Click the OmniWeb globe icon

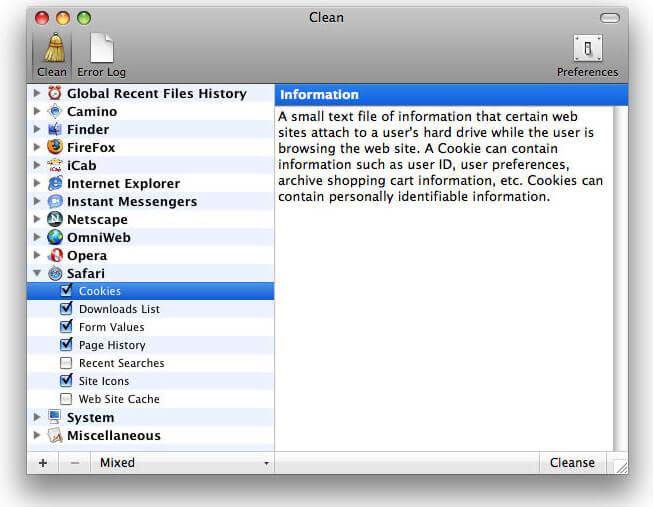tap(55, 237)
